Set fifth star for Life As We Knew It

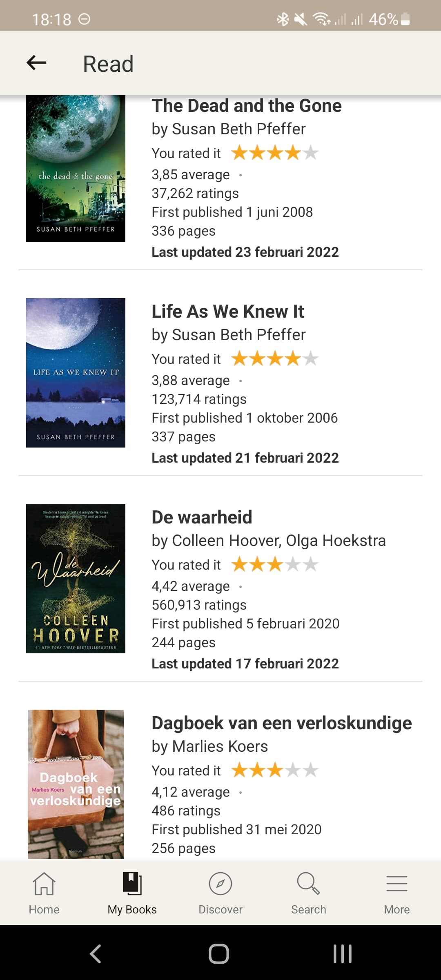pos(311,359)
